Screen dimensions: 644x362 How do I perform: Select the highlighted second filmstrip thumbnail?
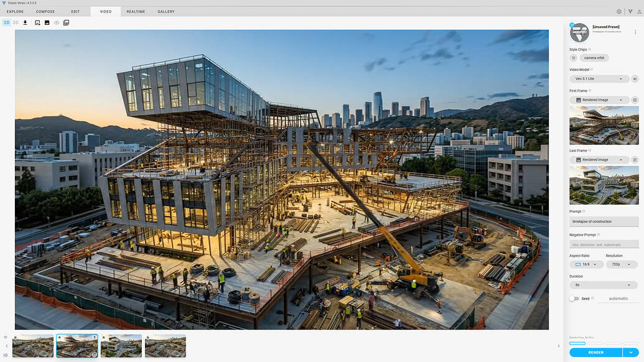click(77, 346)
